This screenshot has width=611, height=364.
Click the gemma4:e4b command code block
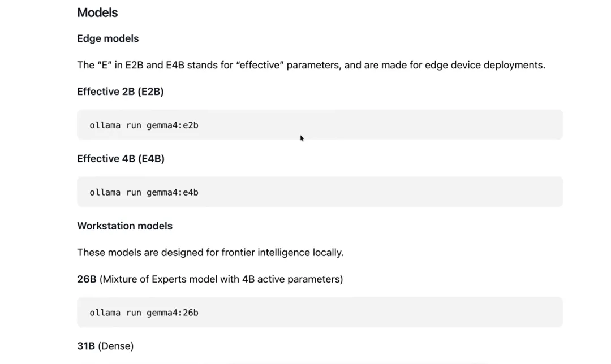click(x=320, y=192)
